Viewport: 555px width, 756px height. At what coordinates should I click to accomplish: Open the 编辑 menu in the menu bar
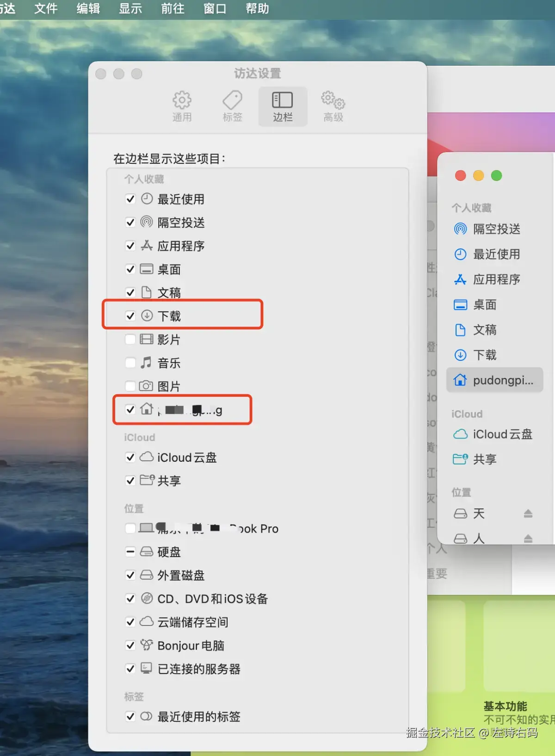(88, 8)
